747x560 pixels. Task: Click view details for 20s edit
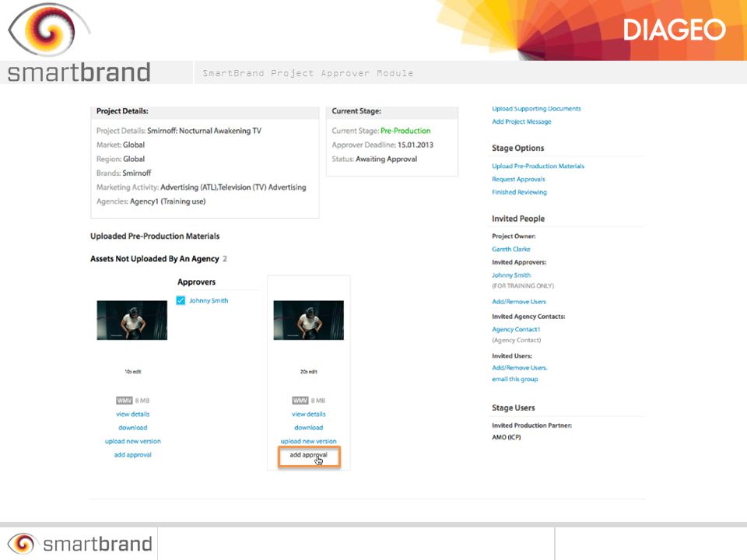[309, 415]
